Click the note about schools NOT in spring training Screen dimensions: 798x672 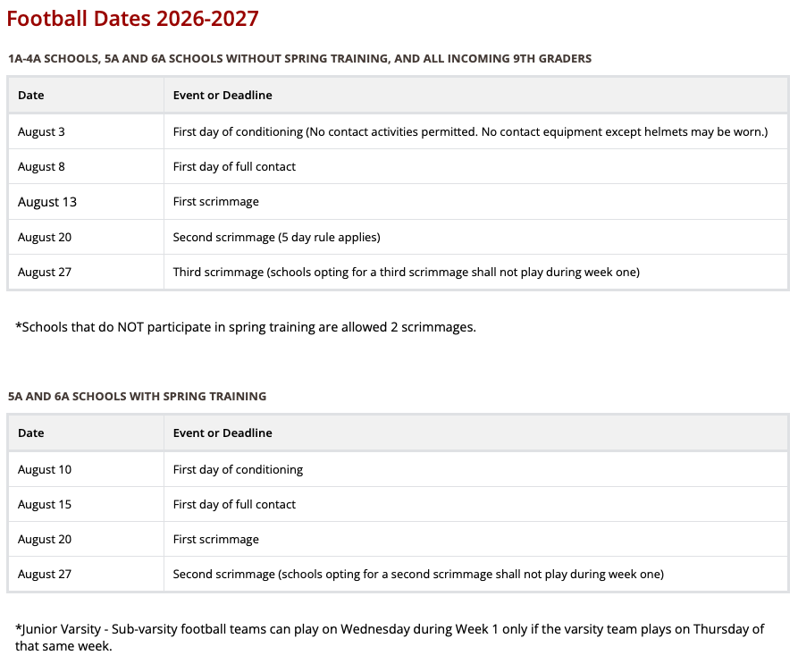point(246,327)
